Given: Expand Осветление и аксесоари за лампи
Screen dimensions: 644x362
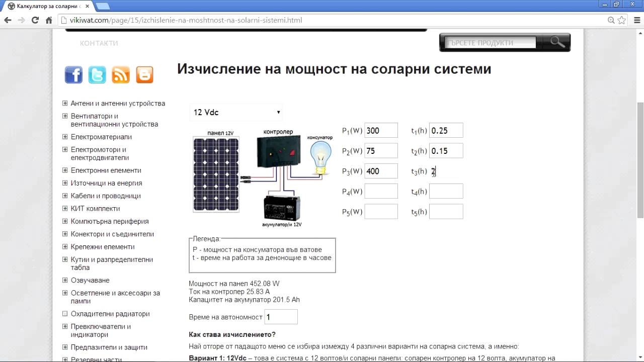Looking at the screenshot, I should [x=65, y=293].
